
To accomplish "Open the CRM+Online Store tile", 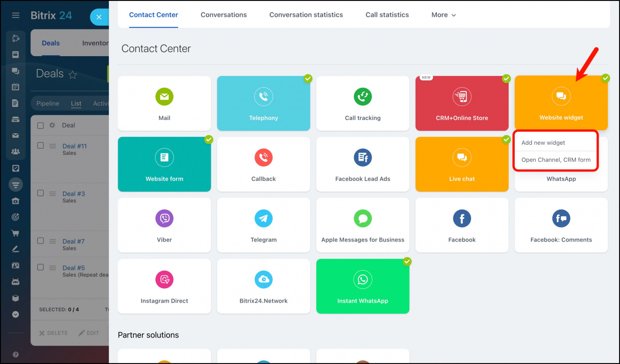I will [x=462, y=103].
